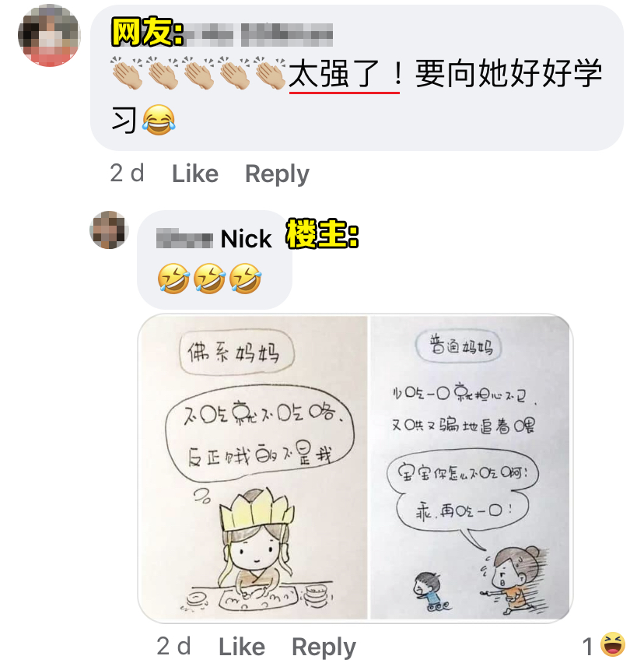View the laughing reaction count icon

pyautogui.click(x=612, y=646)
